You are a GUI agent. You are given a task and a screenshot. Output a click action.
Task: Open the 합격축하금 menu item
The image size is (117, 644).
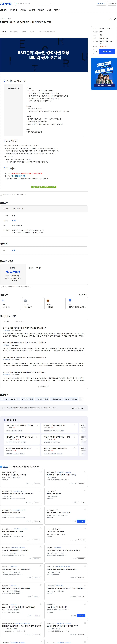click(13, 10)
